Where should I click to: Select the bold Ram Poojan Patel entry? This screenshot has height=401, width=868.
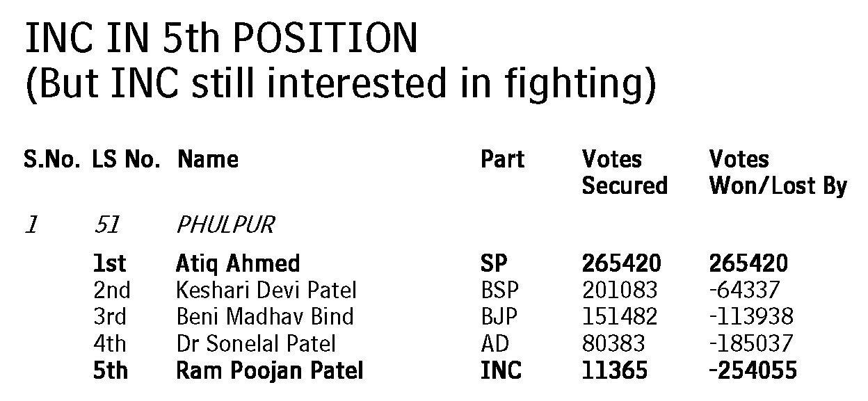270,370
